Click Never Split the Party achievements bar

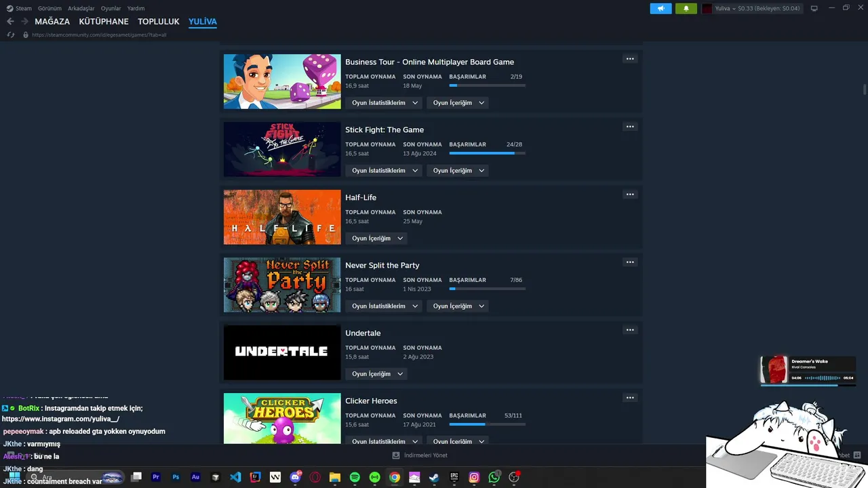(x=488, y=289)
